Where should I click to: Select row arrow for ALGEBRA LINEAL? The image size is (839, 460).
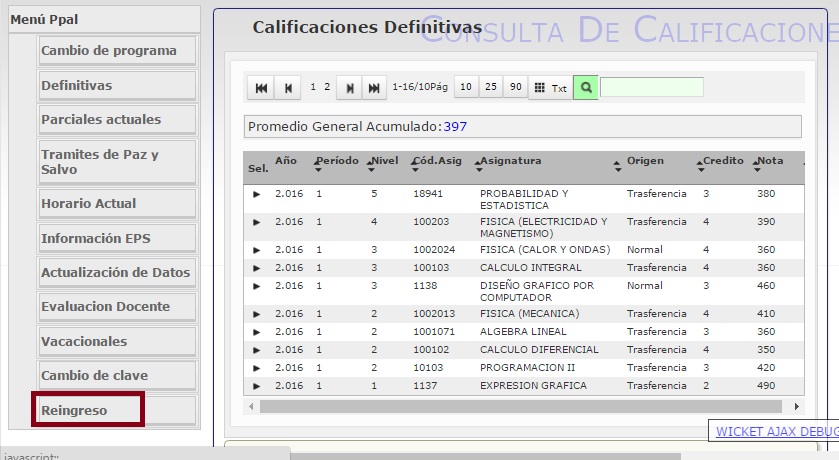tap(256, 332)
